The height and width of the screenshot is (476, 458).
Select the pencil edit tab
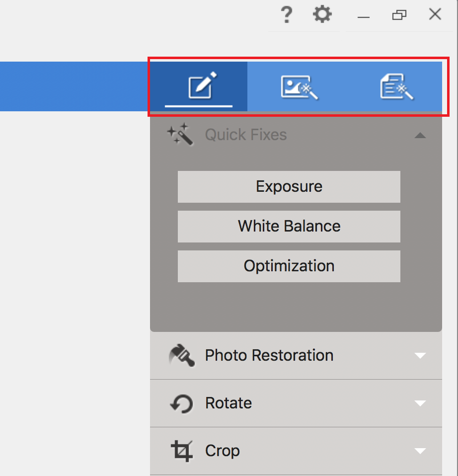[x=202, y=86]
